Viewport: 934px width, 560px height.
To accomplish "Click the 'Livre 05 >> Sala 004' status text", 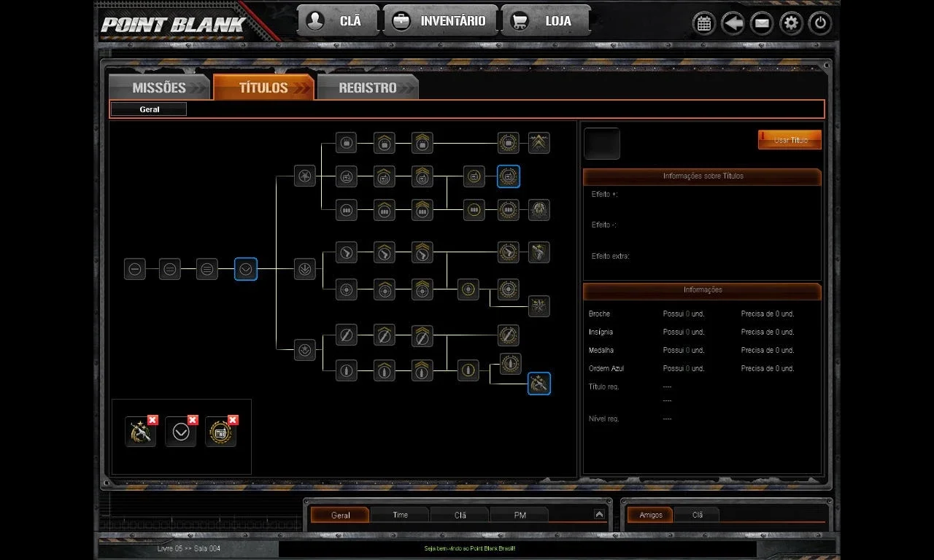I will click(x=188, y=548).
